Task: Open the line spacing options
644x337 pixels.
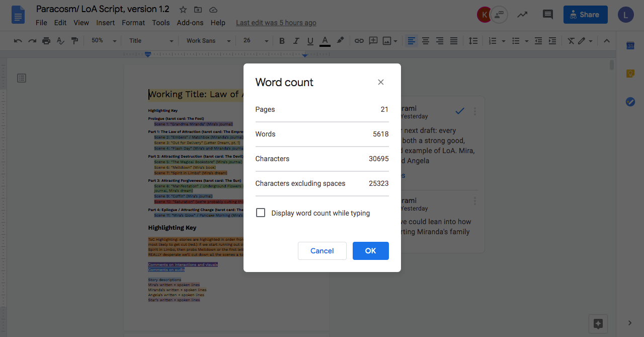Action: (x=473, y=41)
